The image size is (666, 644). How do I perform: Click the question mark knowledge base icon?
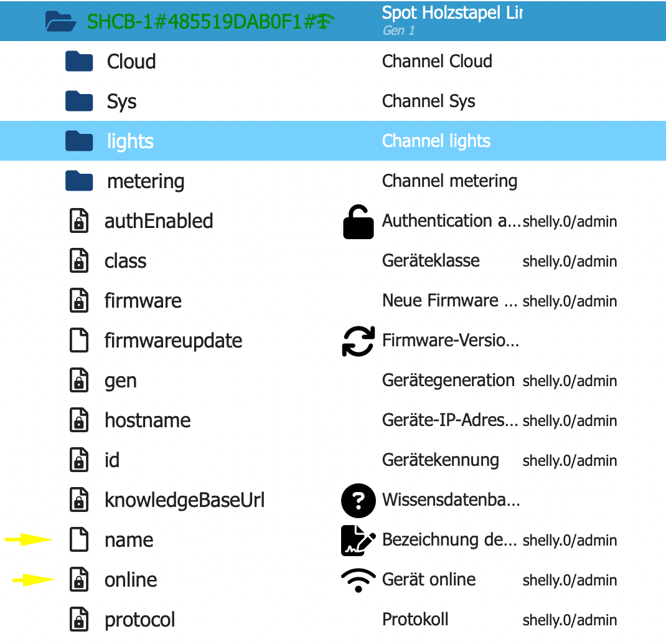359,501
